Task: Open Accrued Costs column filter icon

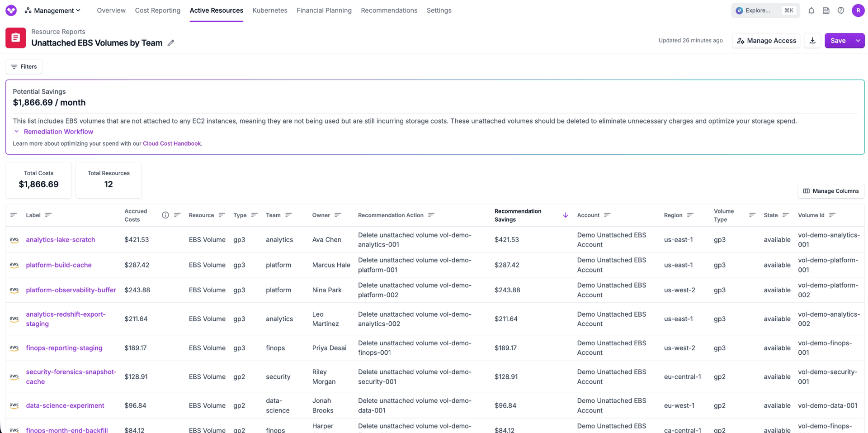Action: click(x=177, y=215)
